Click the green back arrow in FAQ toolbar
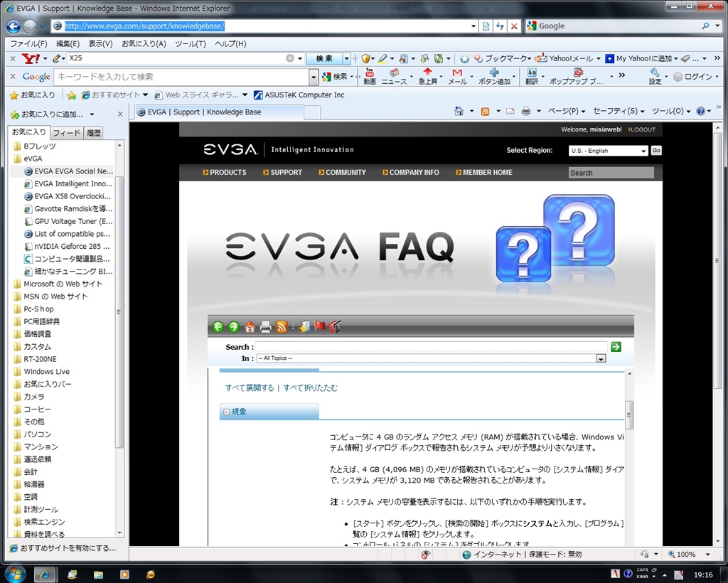The width and height of the screenshot is (728, 583). click(x=218, y=327)
